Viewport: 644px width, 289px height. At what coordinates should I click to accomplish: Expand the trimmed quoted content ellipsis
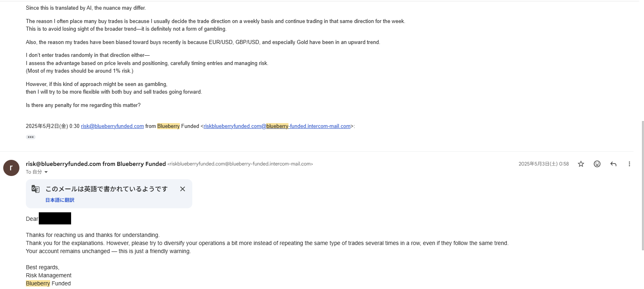(x=31, y=137)
